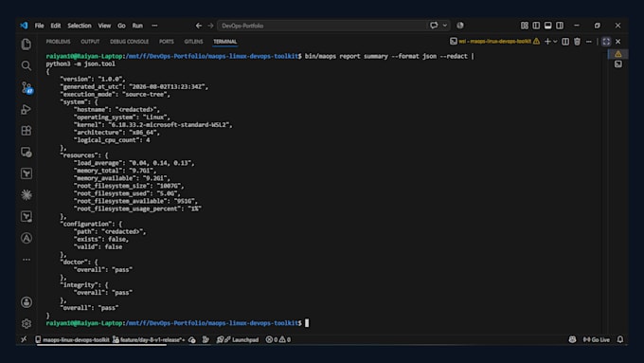Open the Run and Debug view
Viewport: 644px width, 363px height.
27,109
